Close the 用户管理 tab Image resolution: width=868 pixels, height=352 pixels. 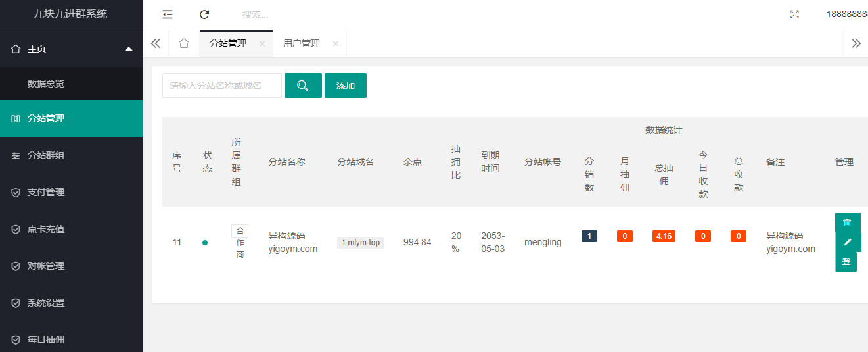point(336,43)
